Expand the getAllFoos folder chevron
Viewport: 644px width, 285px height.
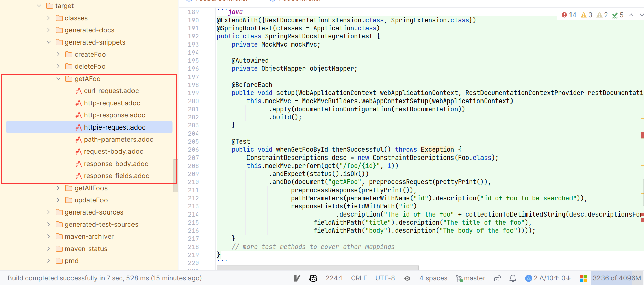click(58, 188)
